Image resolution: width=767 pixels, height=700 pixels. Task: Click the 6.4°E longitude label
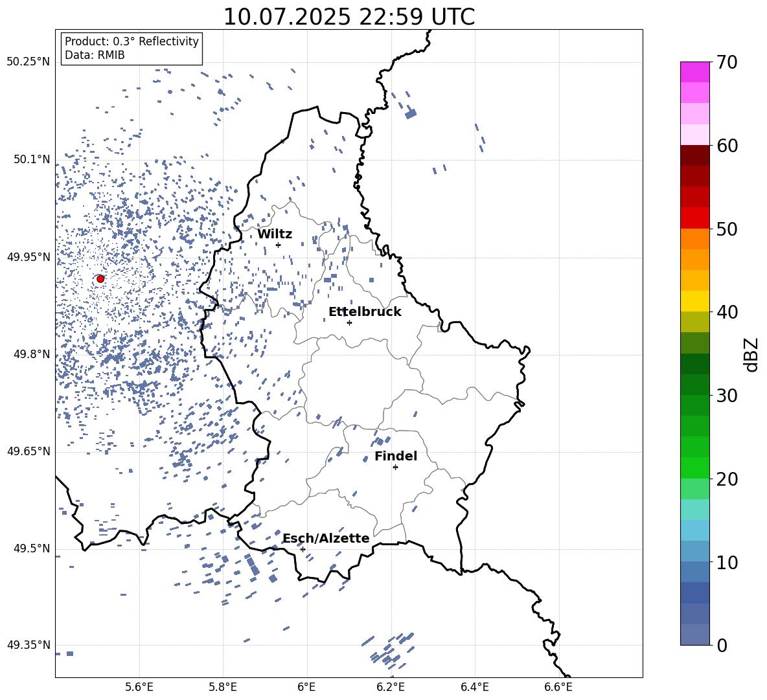pyautogui.click(x=474, y=687)
